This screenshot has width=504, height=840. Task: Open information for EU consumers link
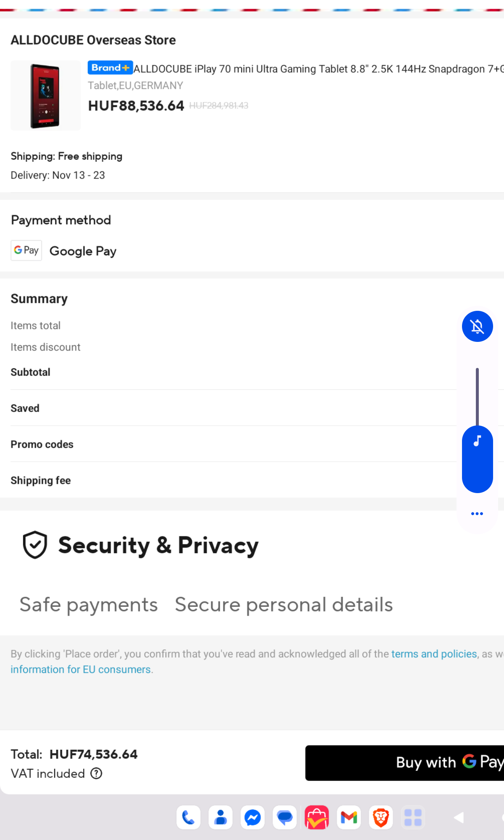pos(81,669)
